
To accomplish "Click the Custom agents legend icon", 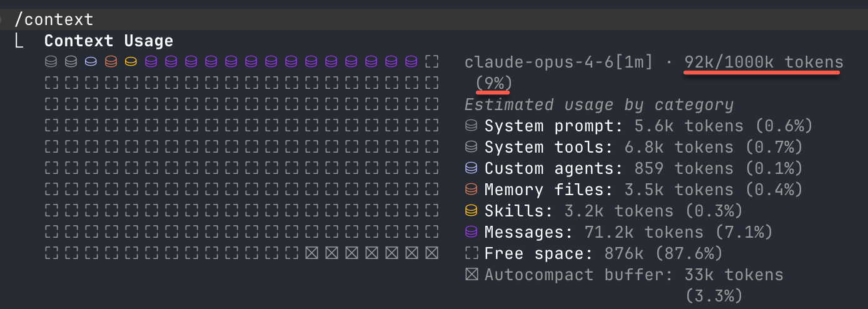I will tap(472, 168).
